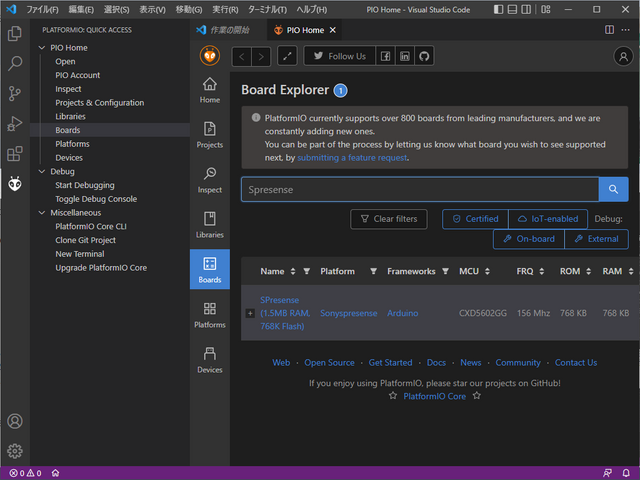Open Libraries in PIO Home sidebar

point(209,224)
